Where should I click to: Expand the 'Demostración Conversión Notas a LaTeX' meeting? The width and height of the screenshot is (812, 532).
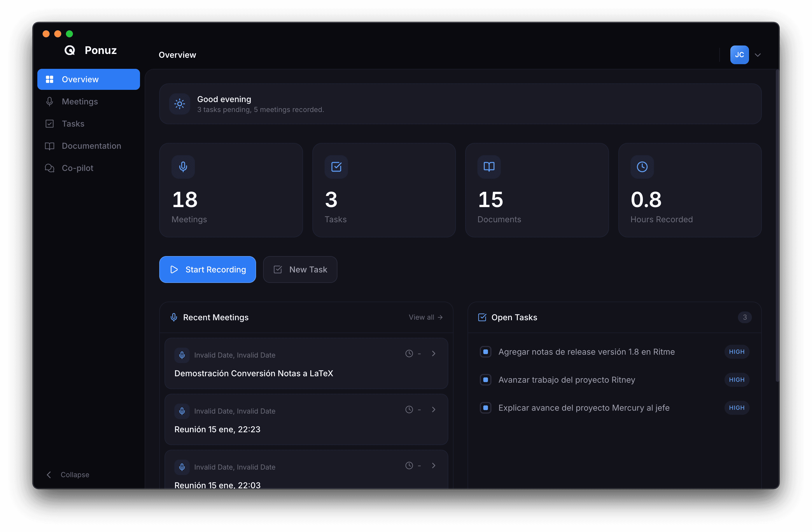point(434,353)
